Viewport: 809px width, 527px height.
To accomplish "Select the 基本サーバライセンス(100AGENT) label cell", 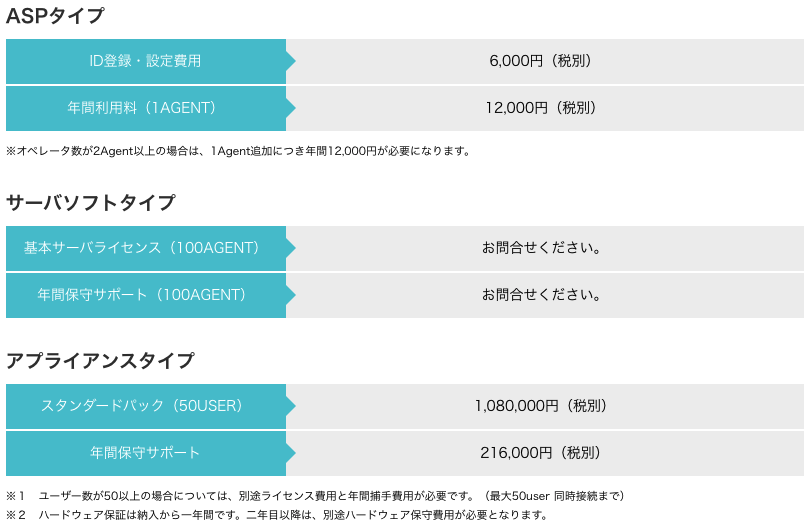I will tap(146, 248).
